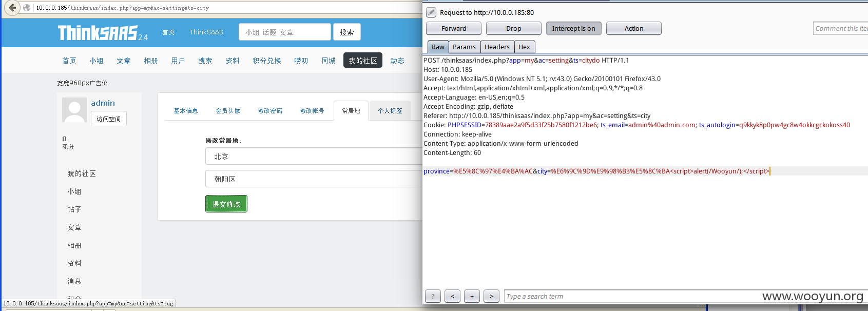Open 积分兑换 in the navigation menu
The width and height of the screenshot is (868, 311).
click(x=267, y=61)
